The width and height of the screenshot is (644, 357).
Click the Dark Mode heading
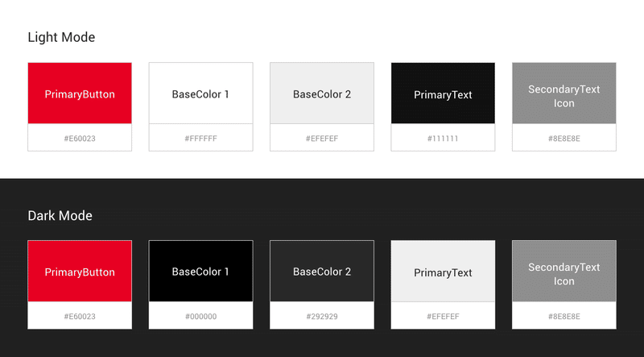(x=60, y=215)
